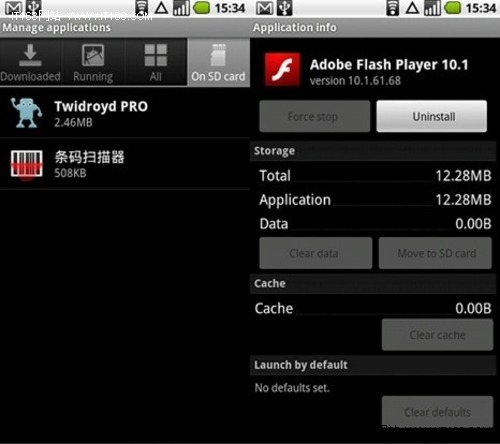Tap the roaming triangle icon in left status bar
Viewport: 500px width, 444px height.
(161, 8)
